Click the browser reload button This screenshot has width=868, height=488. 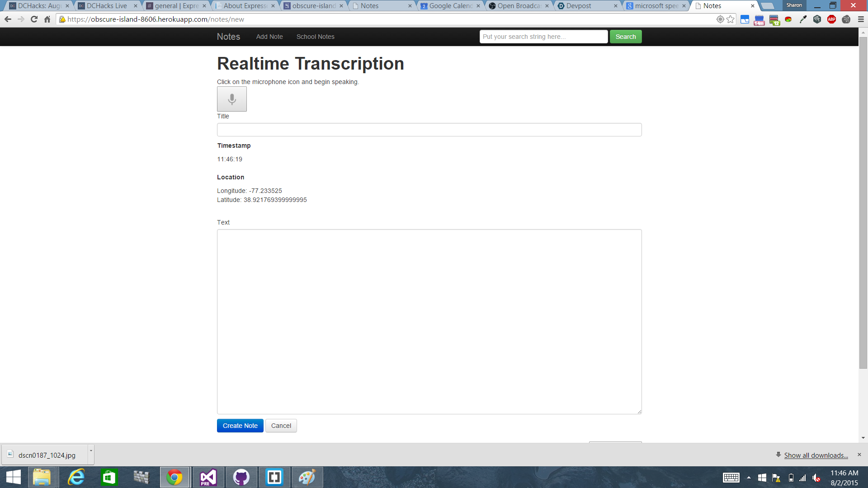point(34,19)
